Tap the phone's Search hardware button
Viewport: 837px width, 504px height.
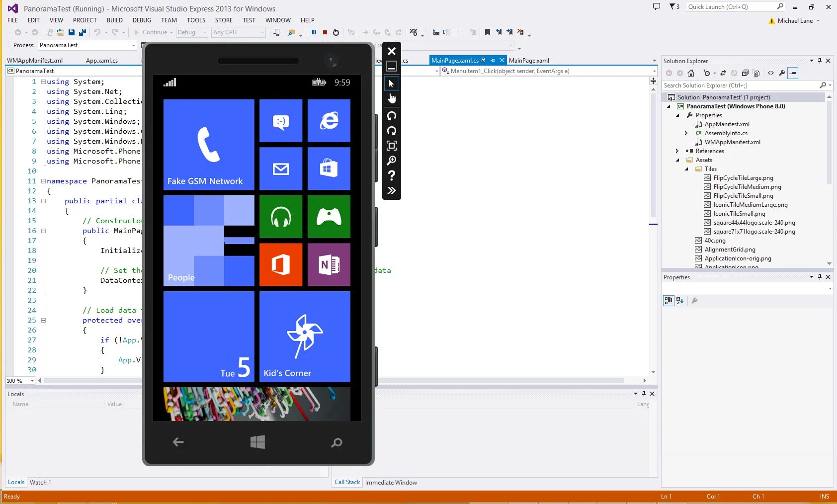click(x=336, y=442)
